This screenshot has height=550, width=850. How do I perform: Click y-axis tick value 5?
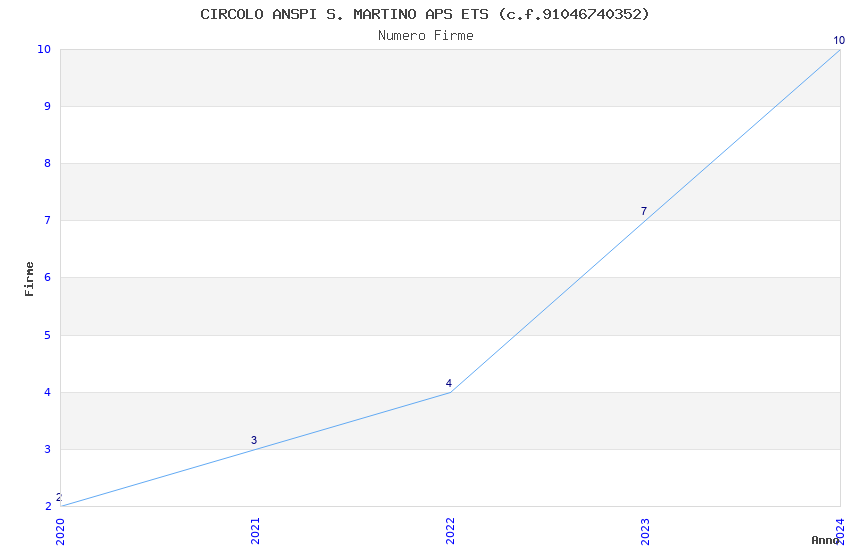(48, 335)
